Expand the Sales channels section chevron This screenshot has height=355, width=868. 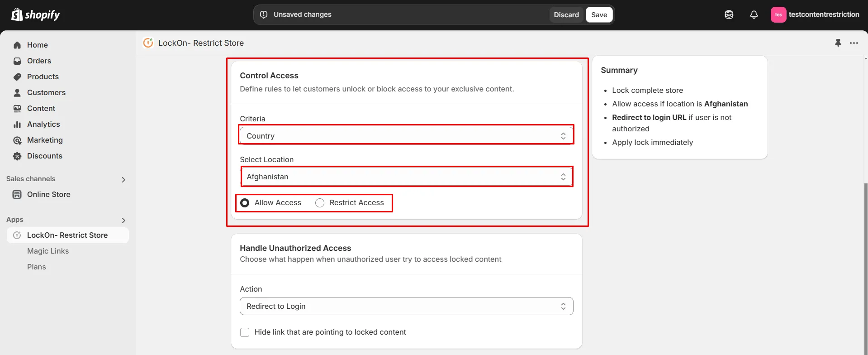click(123, 180)
